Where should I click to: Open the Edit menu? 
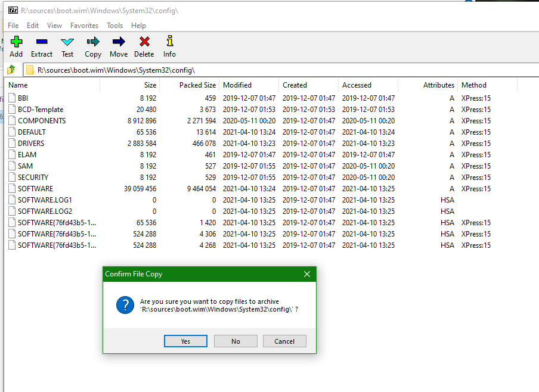pos(33,26)
